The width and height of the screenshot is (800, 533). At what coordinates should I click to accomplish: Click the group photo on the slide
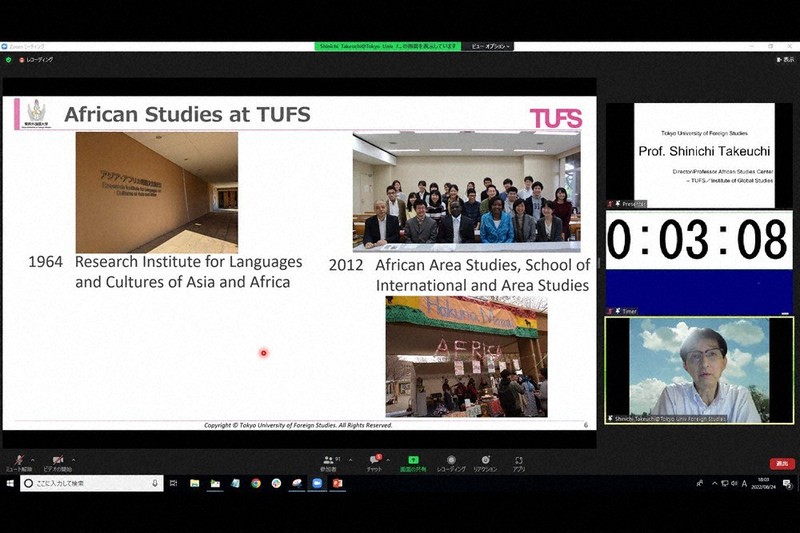tap(466, 192)
